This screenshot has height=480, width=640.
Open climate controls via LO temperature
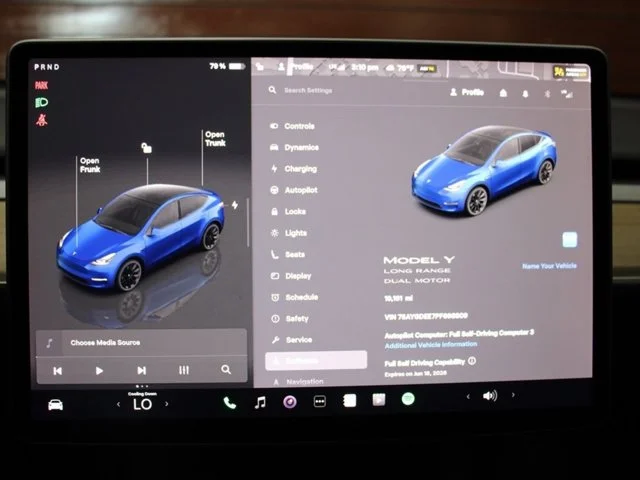click(142, 404)
